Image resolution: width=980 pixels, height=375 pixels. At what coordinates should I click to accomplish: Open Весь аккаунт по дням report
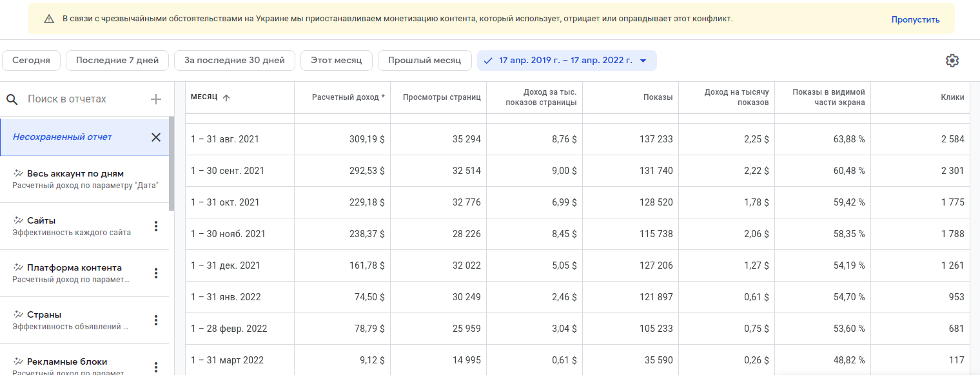point(75,173)
